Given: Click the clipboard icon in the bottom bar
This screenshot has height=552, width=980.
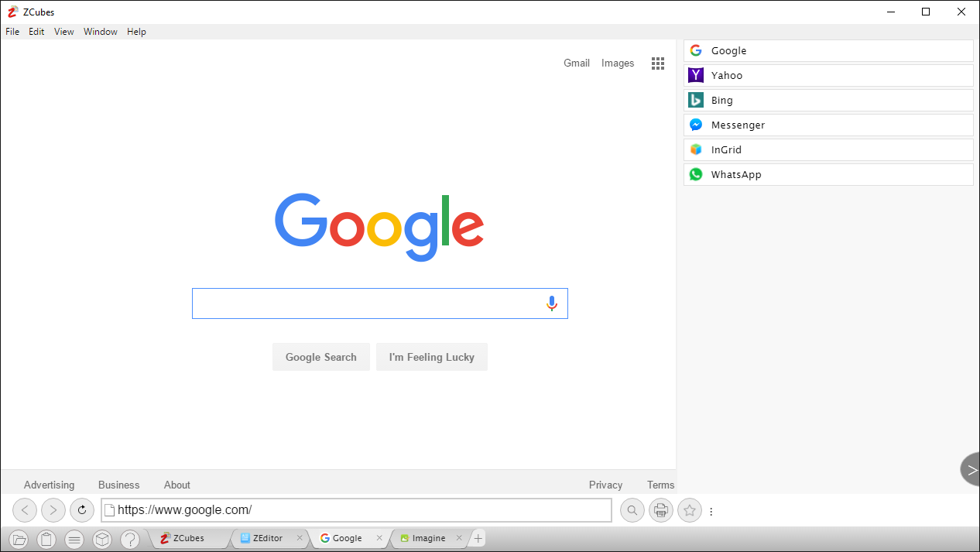Looking at the screenshot, I should coord(46,539).
